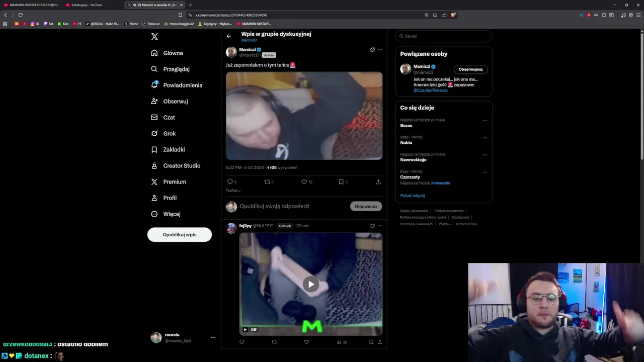
Task: Open the Trafne reply sorting dropdown
Action: point(233,191)
